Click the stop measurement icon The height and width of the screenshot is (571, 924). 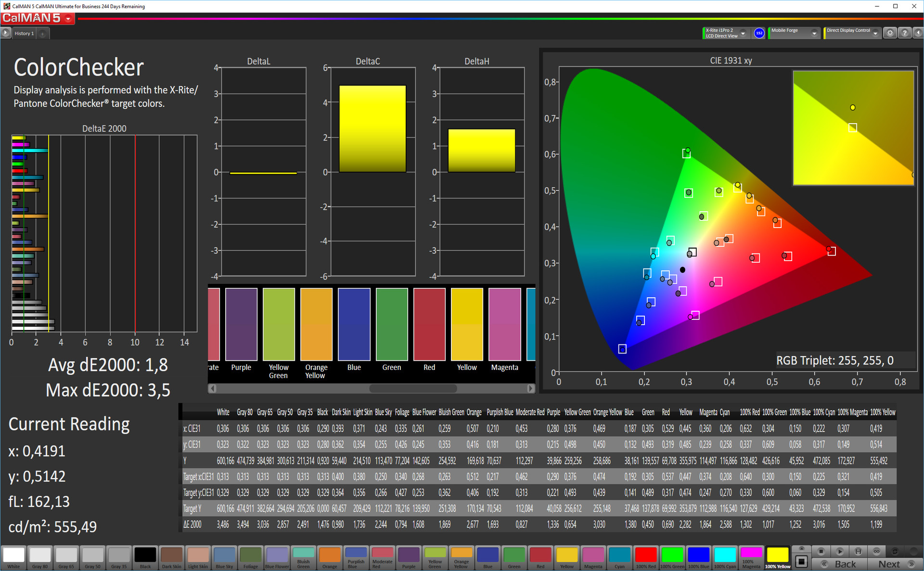point(821,551)
